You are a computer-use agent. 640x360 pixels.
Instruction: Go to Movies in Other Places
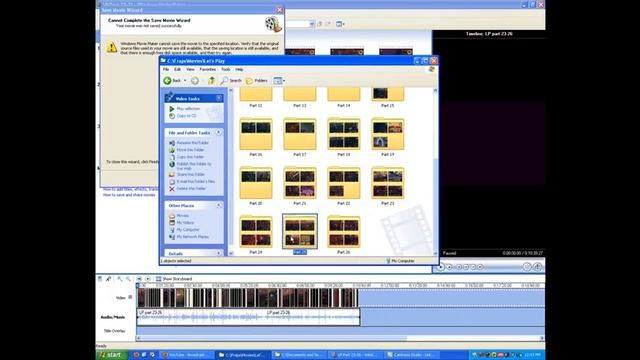(x=182, y=216)
